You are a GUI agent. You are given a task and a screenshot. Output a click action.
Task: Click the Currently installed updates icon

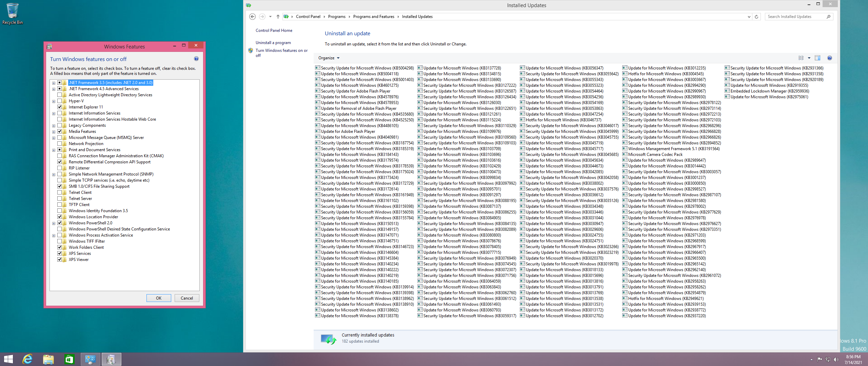point(329,339)
